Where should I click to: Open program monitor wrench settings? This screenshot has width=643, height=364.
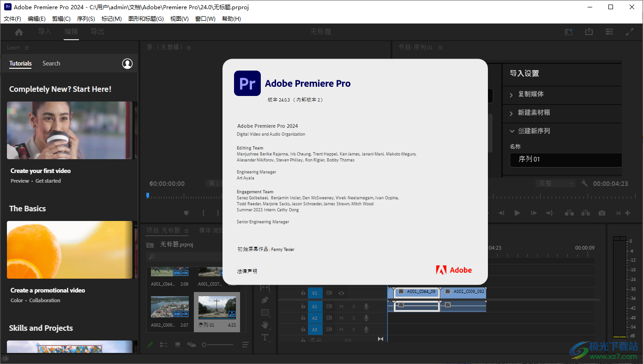click(x=584, y=184)
